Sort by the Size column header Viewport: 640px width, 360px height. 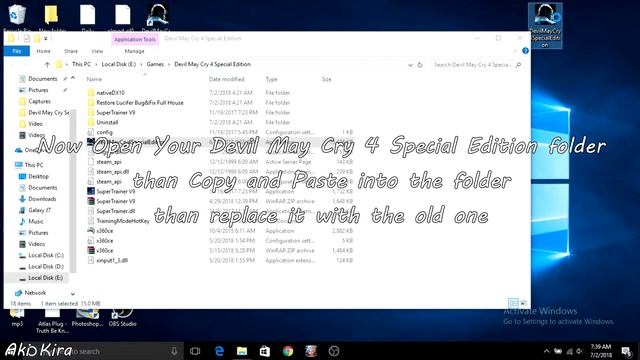click(327, 79)
